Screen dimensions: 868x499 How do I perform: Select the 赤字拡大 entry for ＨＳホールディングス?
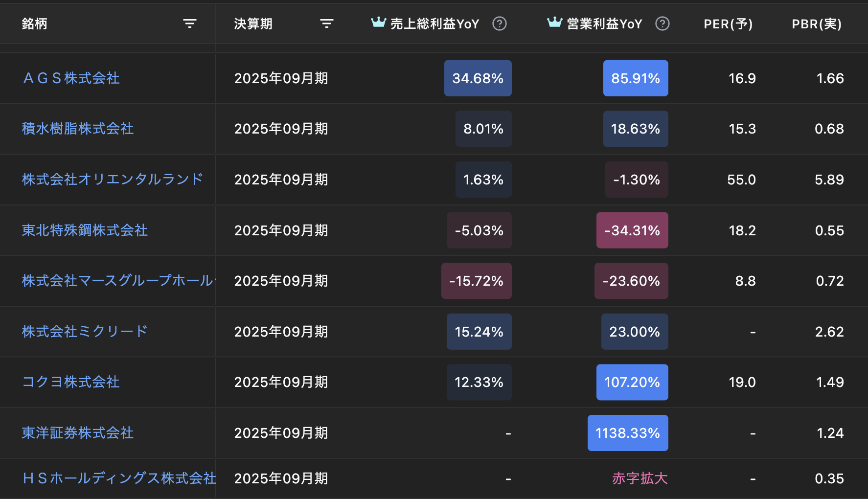click(640, 478)
